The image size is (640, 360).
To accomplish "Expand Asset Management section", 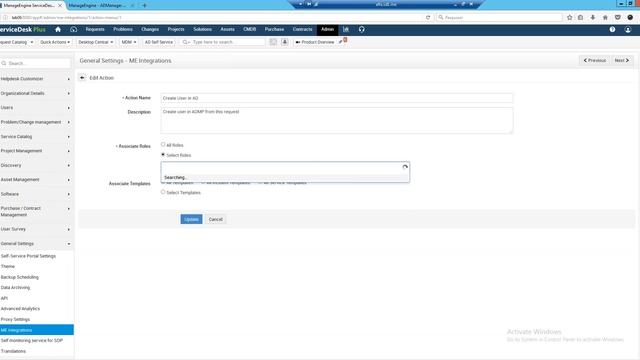I will point(36,180).
